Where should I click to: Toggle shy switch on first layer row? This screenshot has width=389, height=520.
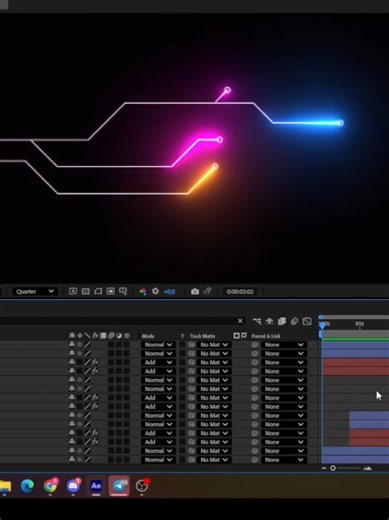click(72, 344)
